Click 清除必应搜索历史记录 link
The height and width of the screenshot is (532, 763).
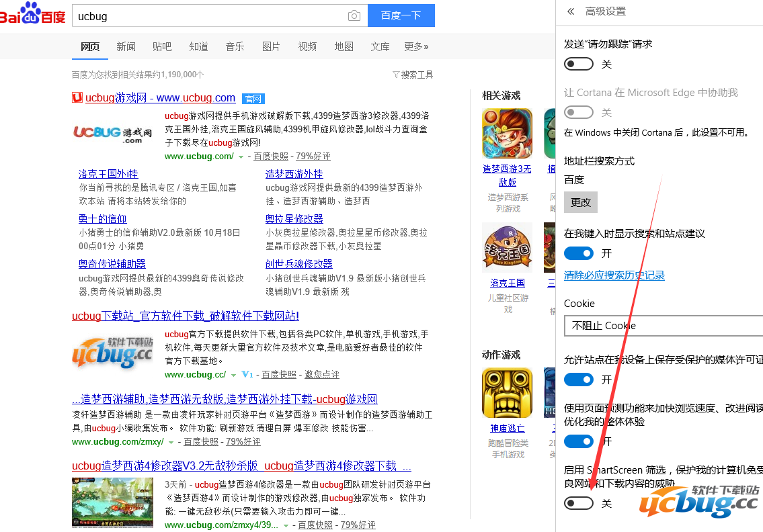(x=614, y=275)
